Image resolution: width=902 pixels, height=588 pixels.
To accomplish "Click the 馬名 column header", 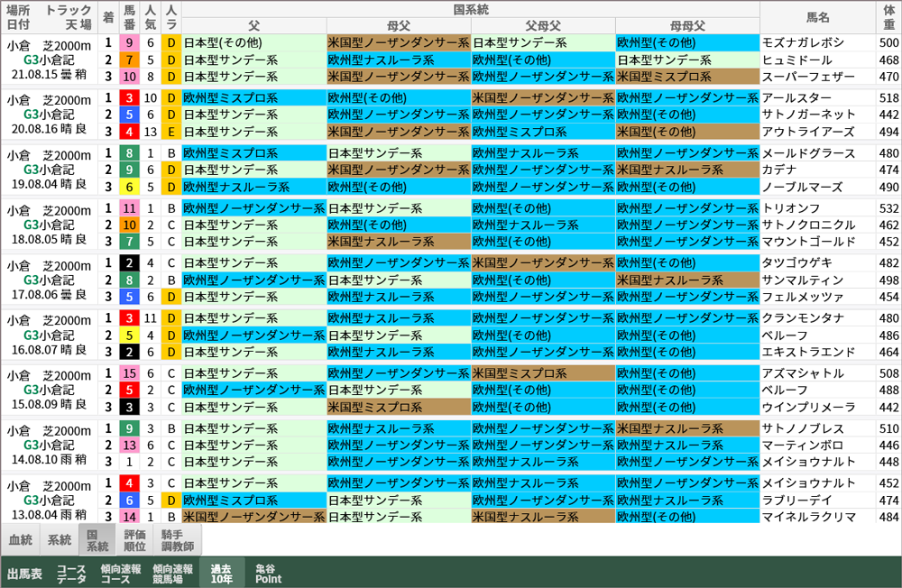I will coord(817,17).
